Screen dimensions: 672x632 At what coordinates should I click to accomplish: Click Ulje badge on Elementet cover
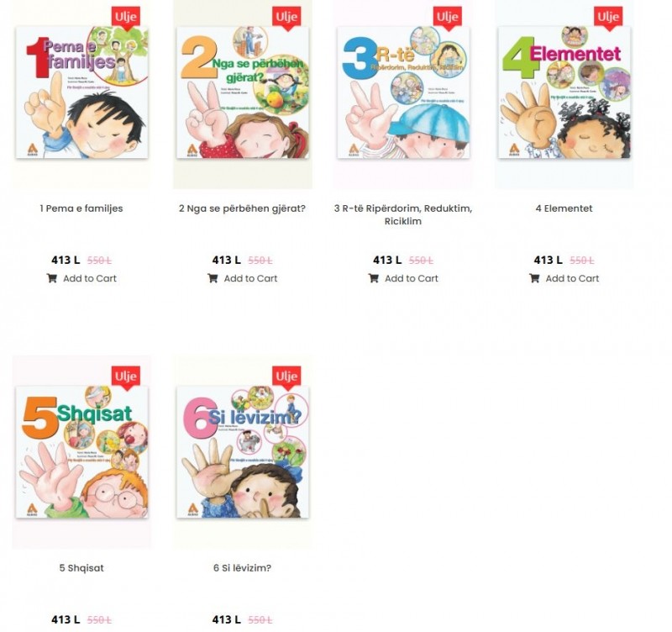[x=608, y=18]
